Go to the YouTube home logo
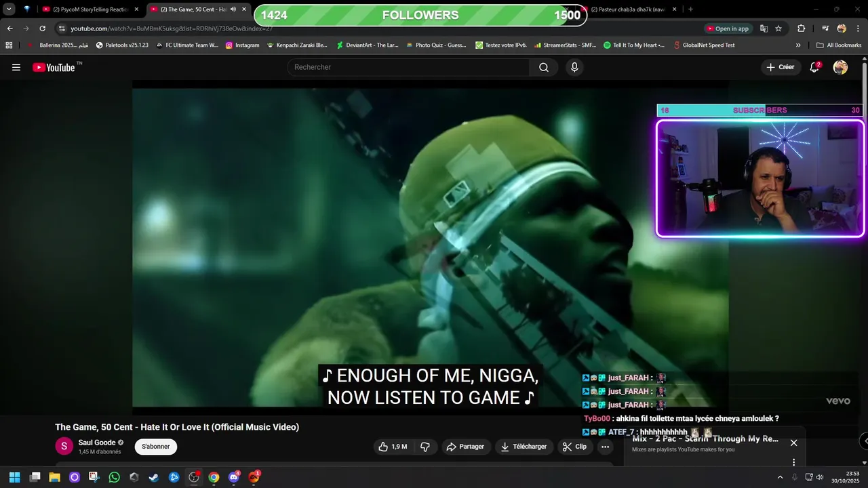The image size is (868, 488). 54,67
